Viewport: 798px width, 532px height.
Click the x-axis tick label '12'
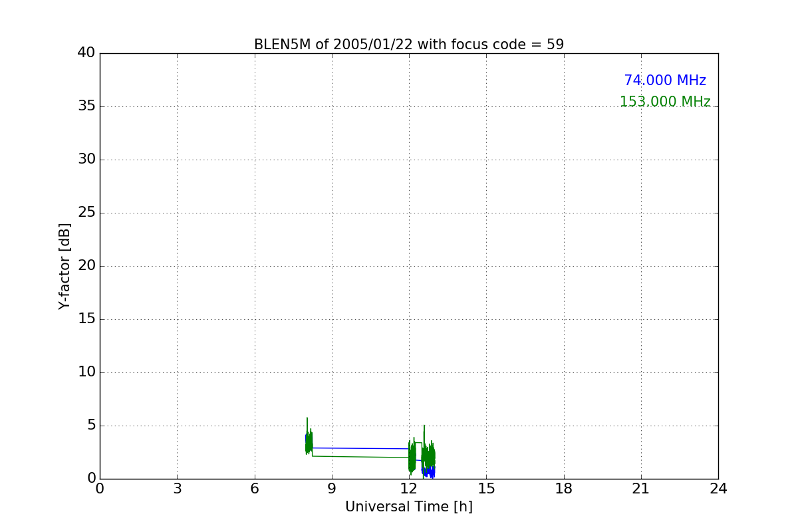point(409,489)
